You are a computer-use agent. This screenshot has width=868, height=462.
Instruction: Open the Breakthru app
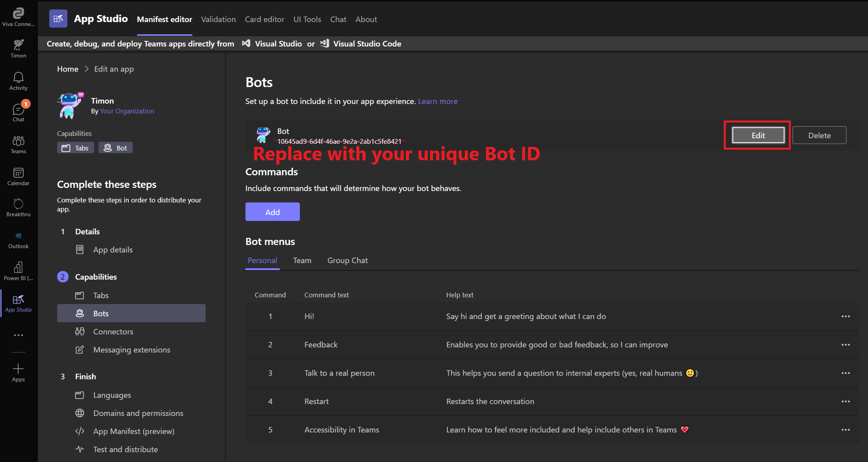click(19, 208)
